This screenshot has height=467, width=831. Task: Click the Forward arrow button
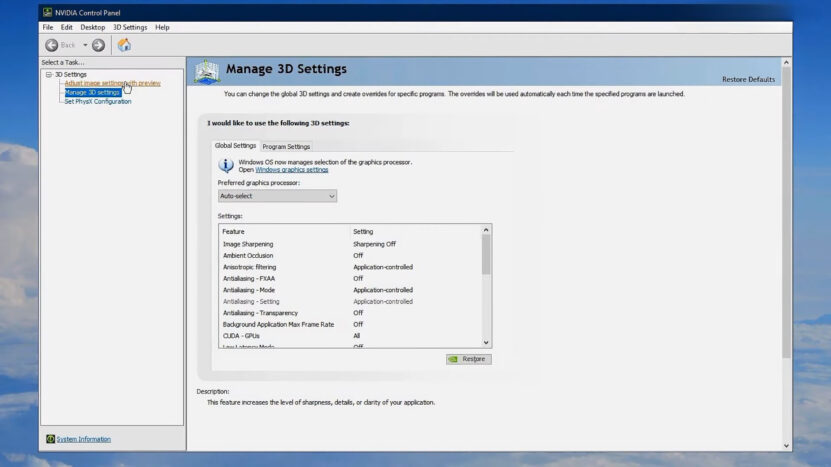[98, 45]
